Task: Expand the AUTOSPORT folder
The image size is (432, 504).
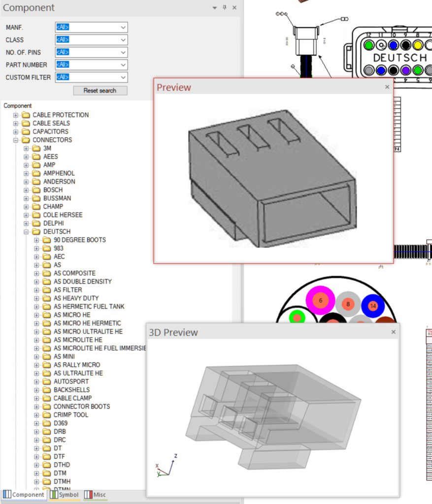Action: [36, 381]
